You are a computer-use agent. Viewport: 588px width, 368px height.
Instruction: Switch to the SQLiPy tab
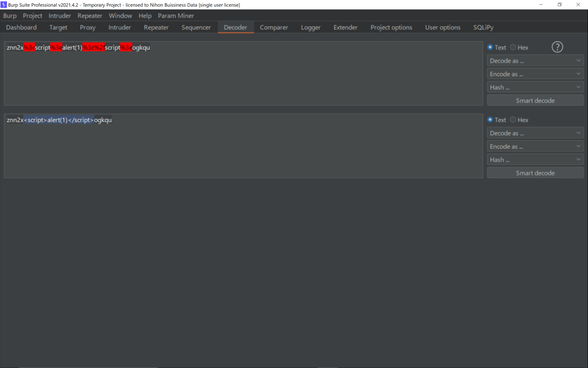[x=483, y=27]
